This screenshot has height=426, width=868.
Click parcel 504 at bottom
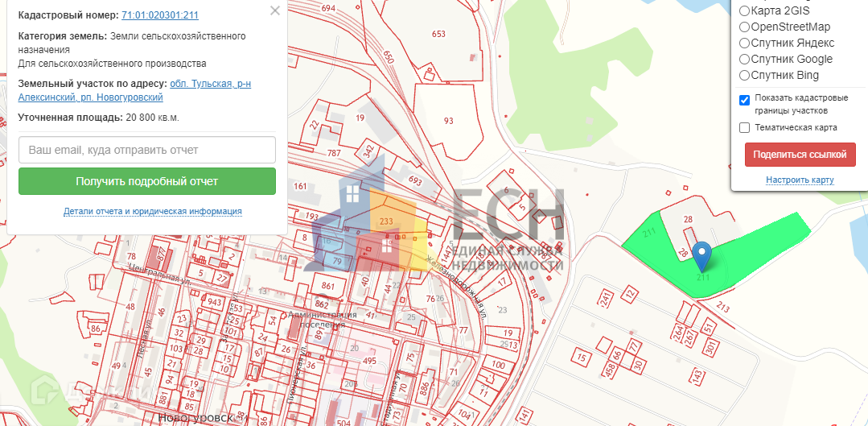tap(343, 423)
